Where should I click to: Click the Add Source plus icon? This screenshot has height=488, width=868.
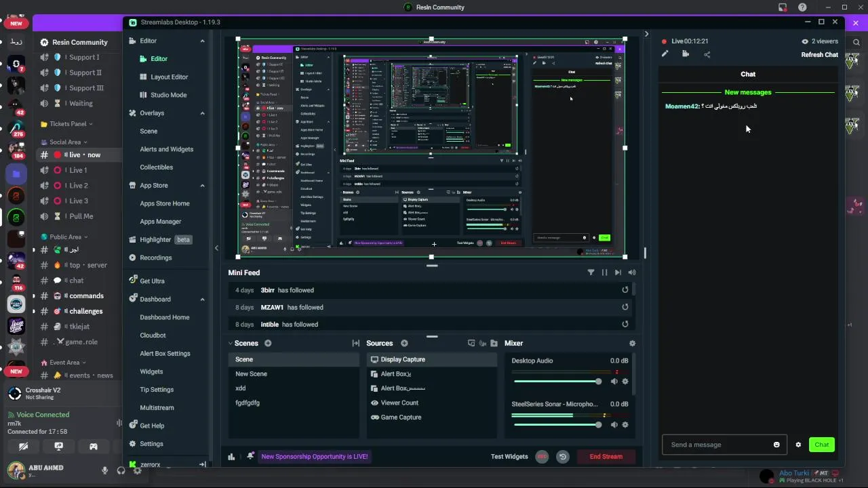point(404,344)
